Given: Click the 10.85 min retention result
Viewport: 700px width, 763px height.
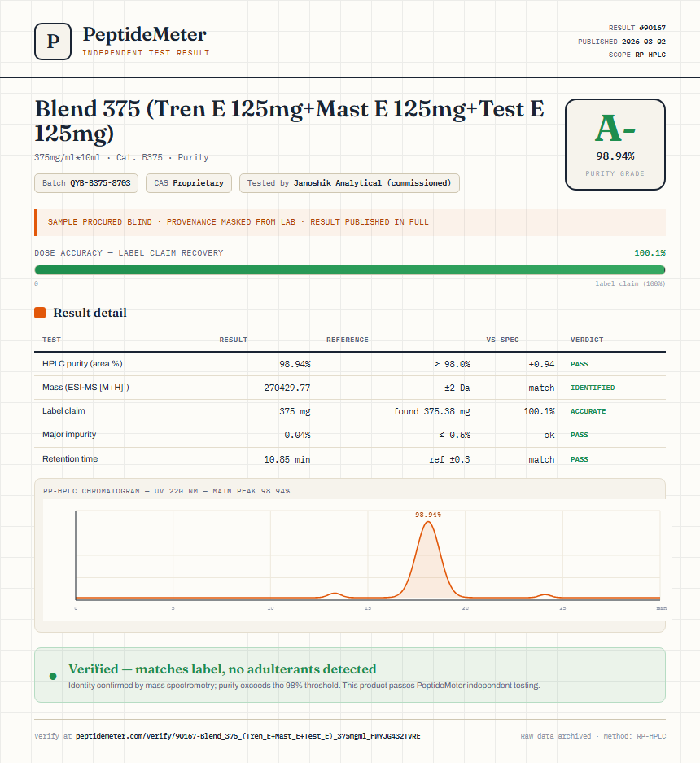Looking at the screenshot, I should 287,459.
